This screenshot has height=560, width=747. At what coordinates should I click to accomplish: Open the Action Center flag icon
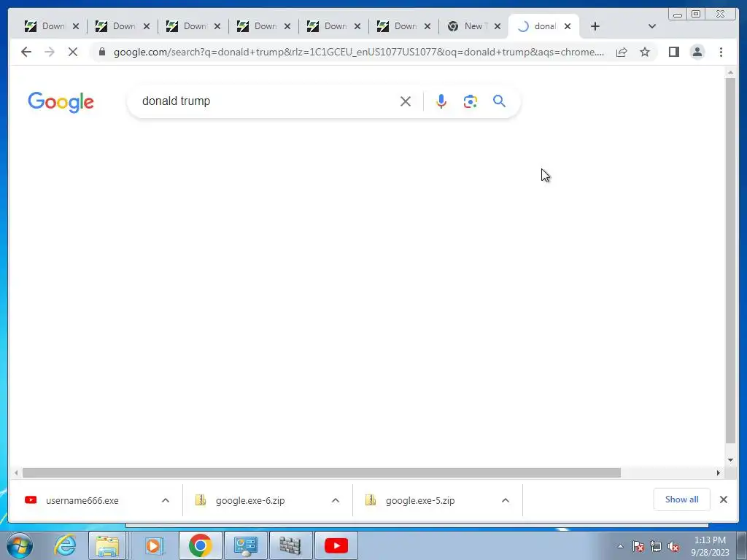tap(638, 546)
